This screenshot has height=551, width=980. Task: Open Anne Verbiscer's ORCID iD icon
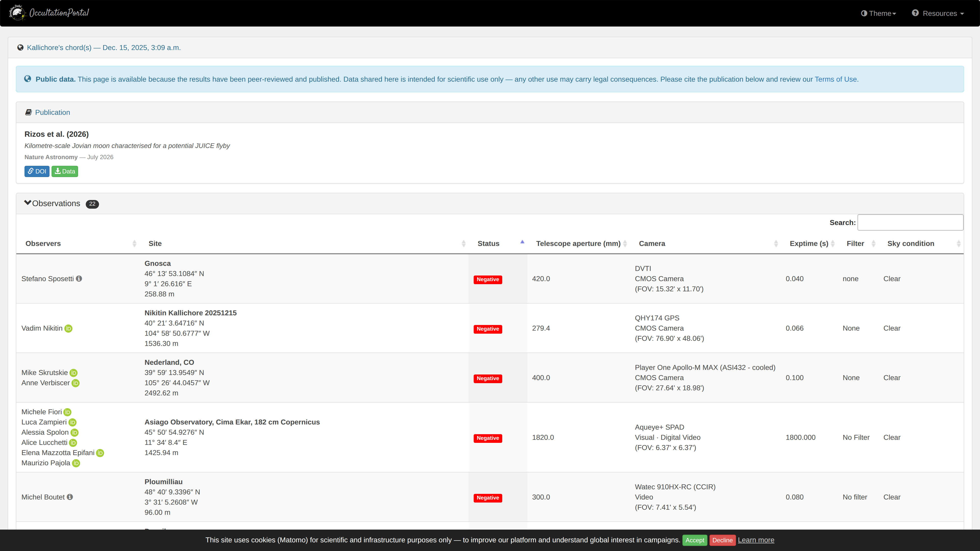76,383
